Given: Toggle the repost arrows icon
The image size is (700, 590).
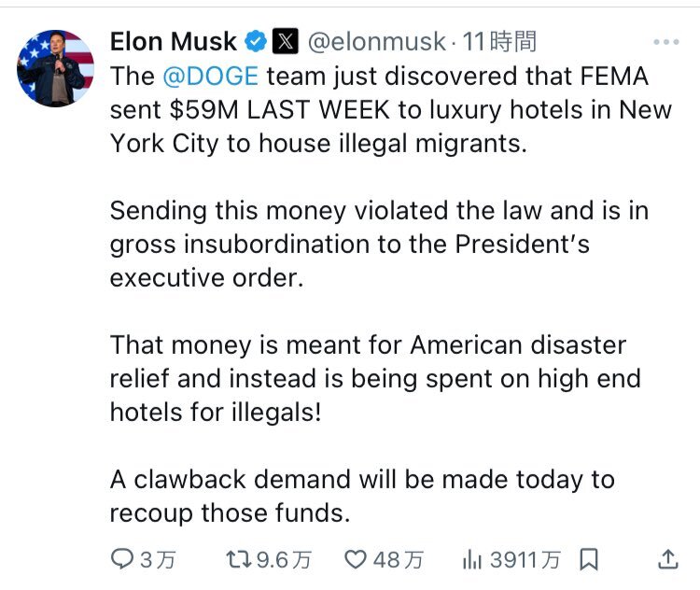Looking at the screenshot, I should click(x=239, y=559).
